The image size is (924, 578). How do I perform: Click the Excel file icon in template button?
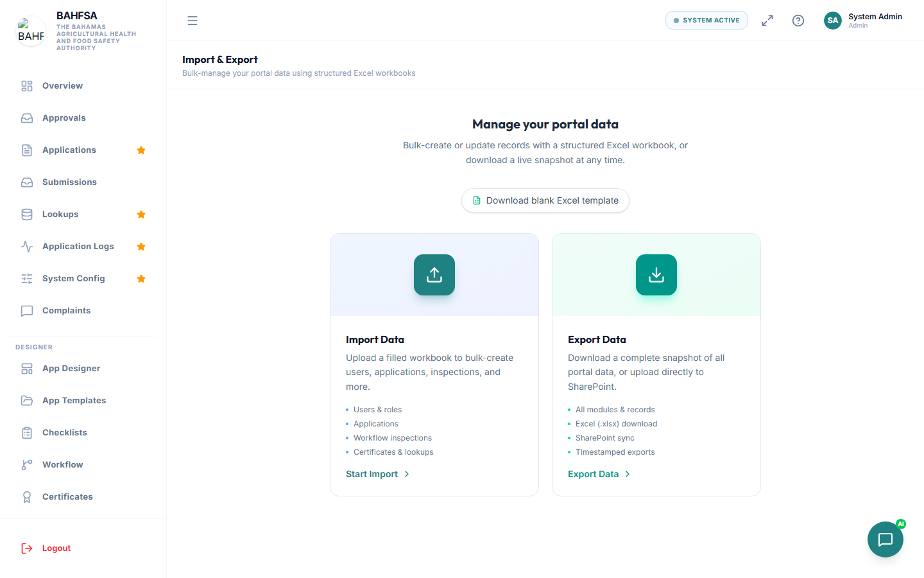[477, 200]
